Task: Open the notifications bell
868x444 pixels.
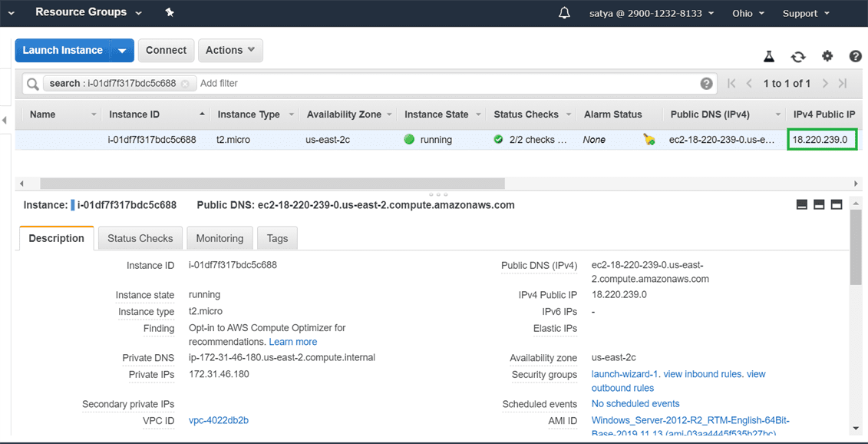Action: (564, 13)
